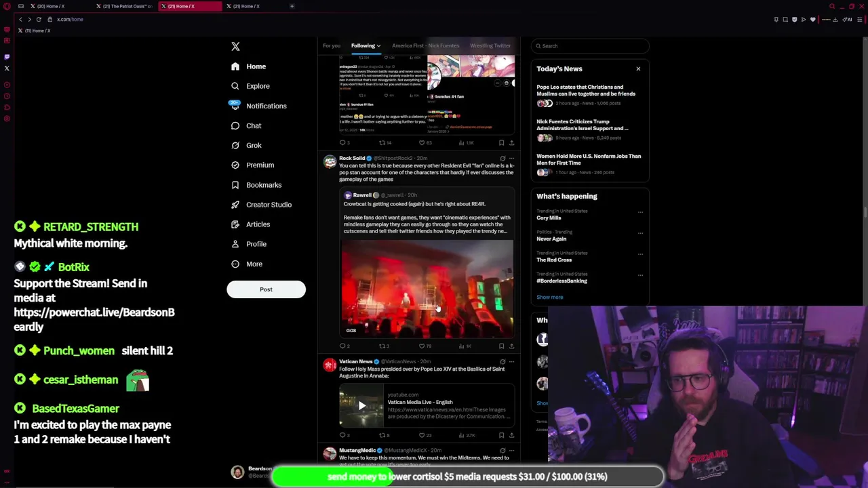
Task: Open MustangMedic post more options
Action: click(511, 450)
